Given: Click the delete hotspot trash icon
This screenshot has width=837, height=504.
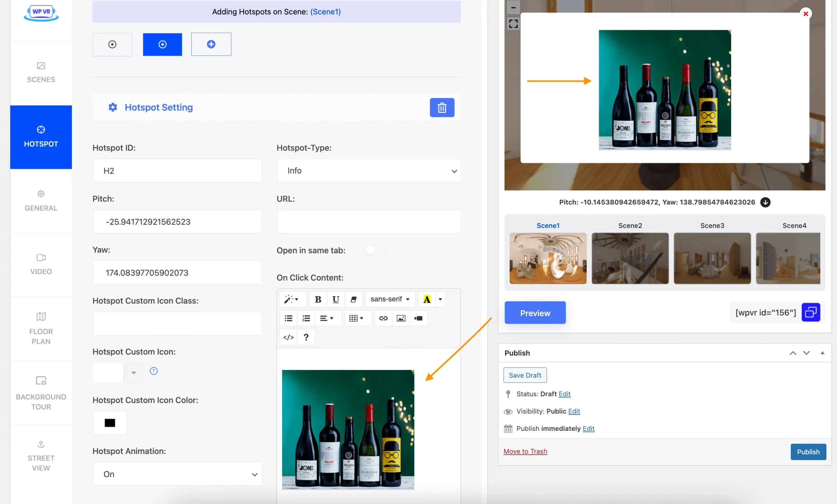Looking at the screenshot, I should [442, 107].
